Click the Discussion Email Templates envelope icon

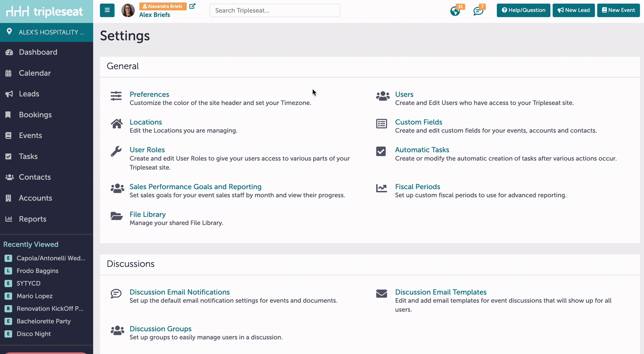382,294
